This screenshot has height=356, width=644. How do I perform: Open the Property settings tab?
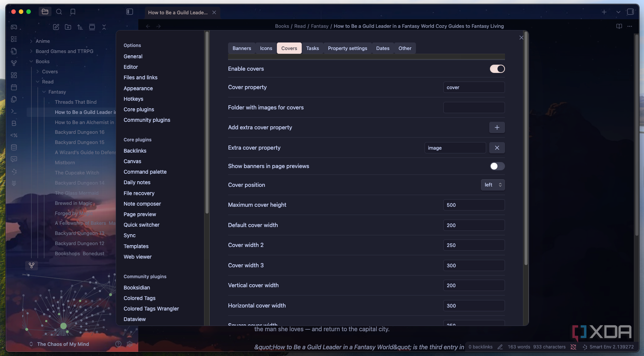(348, 48)
